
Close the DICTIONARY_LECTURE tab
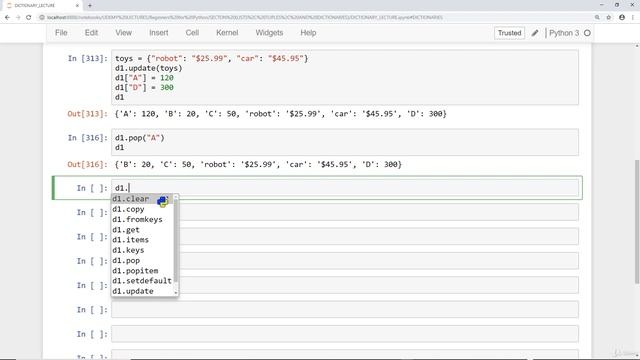point(77,5)
